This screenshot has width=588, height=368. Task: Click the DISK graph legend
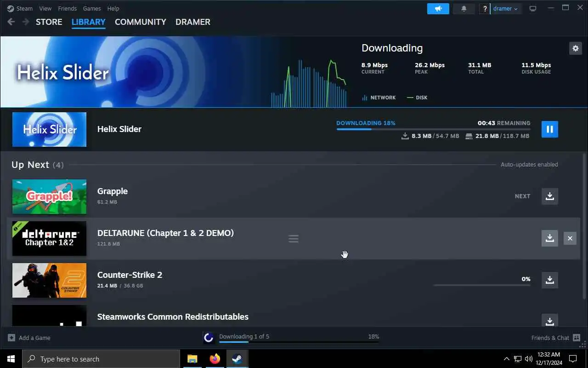(417, 98)
